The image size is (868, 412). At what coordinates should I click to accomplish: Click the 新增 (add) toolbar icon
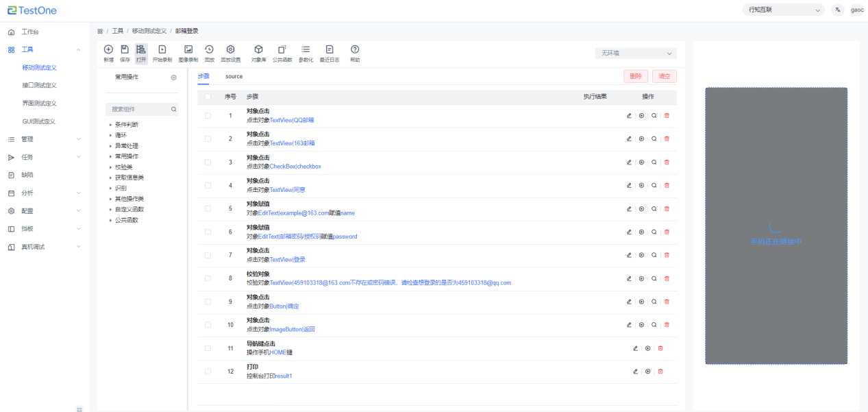tap(108, 49)
